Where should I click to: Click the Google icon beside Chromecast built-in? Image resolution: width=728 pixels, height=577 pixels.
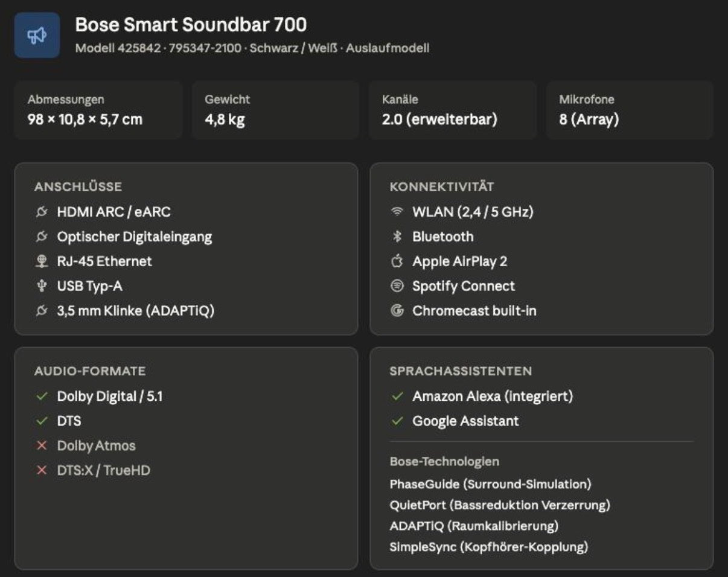(397, 311)
